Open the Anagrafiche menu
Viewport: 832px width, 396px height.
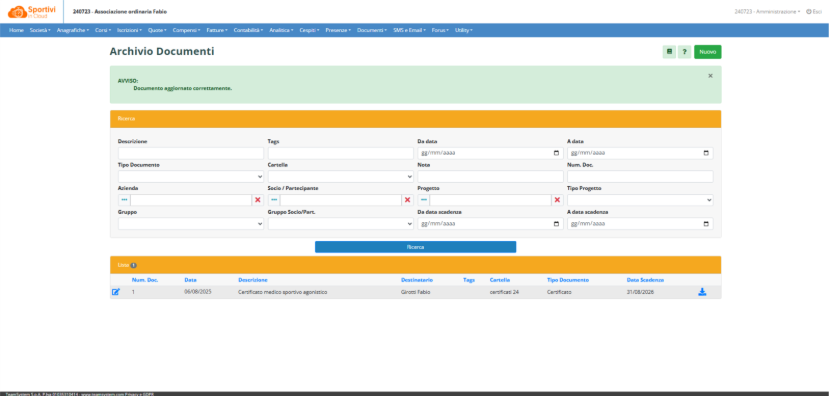pyautogui.click(x=72, y=30)
